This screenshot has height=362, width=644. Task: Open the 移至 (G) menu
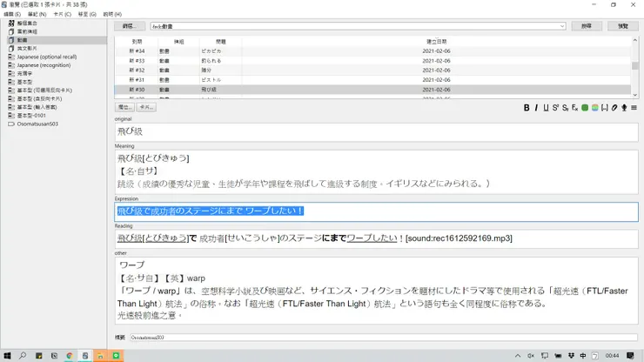(x=87, y=14)
